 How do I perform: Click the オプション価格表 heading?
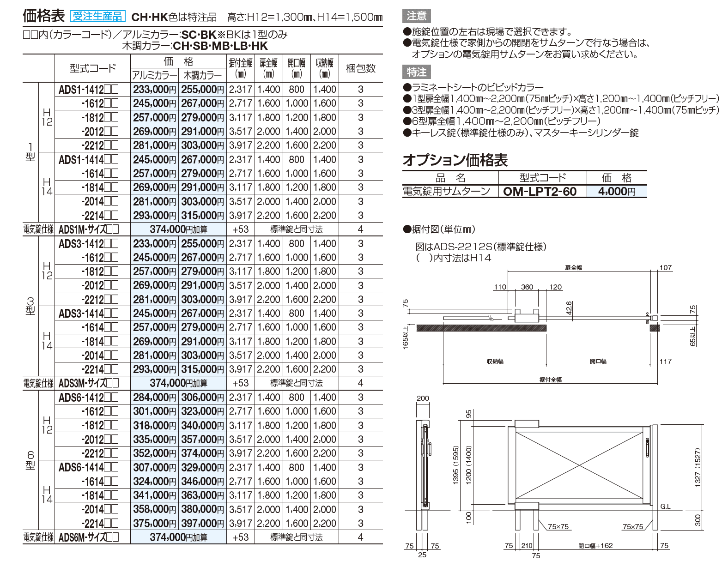(x=455, y=160)
